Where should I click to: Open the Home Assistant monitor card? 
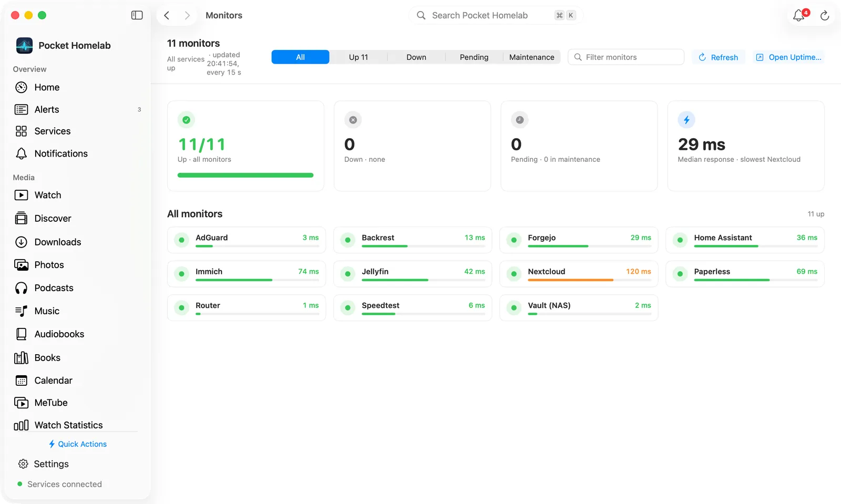(745, 240)
